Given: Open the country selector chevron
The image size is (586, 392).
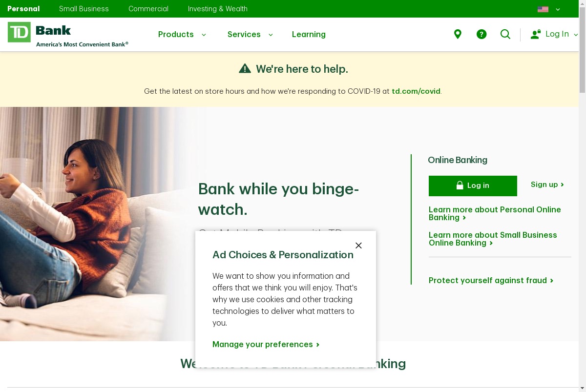Looking at the screenshot, I should pyautogui.click(x=558, y=9).
